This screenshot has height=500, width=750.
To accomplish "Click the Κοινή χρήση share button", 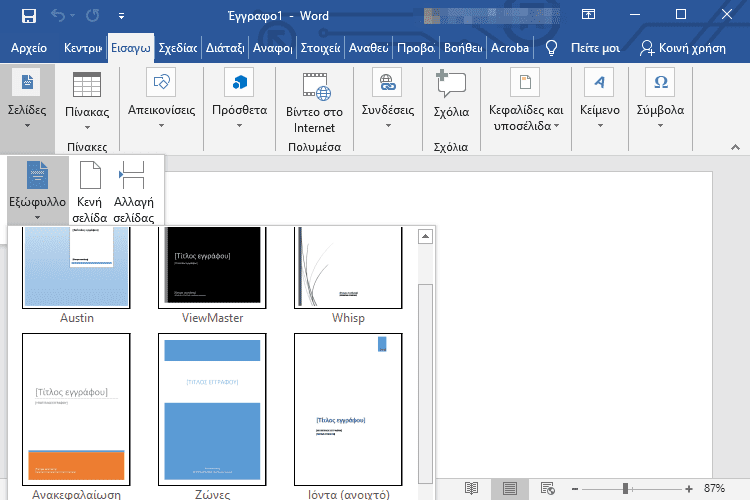I will click(683, 48).
